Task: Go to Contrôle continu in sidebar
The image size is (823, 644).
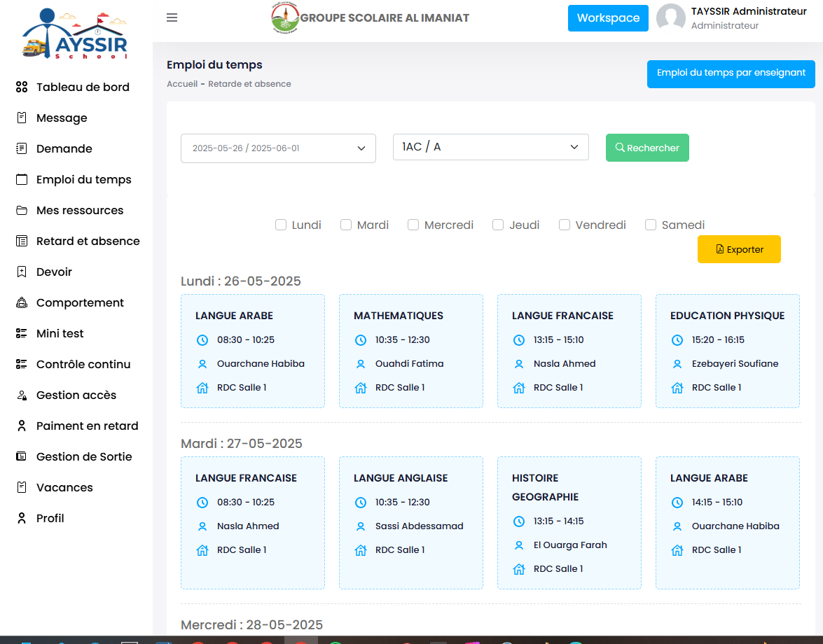Action: pos(83,365)
